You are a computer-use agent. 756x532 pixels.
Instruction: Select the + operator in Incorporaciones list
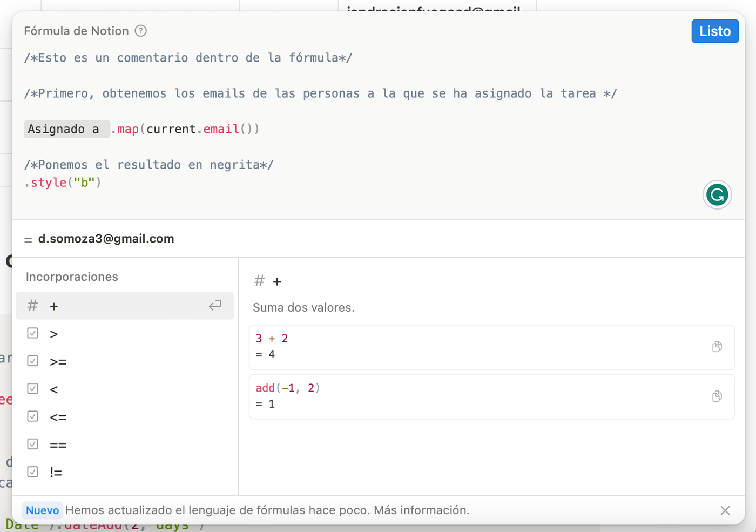click(125, 306)
